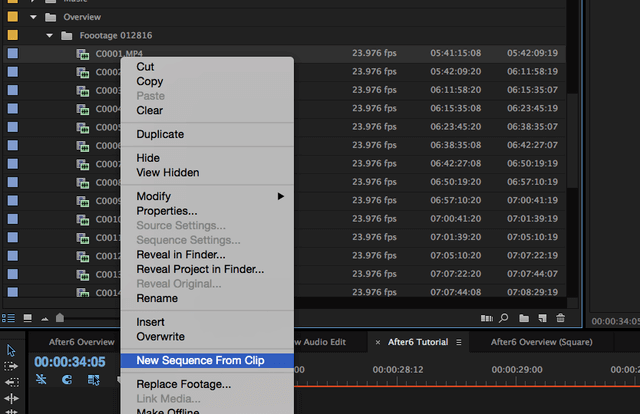This screenshot has width=640, height=414.
Task: Click the Foootage 012816 bin folder icon
Action: tap(67, 36)
